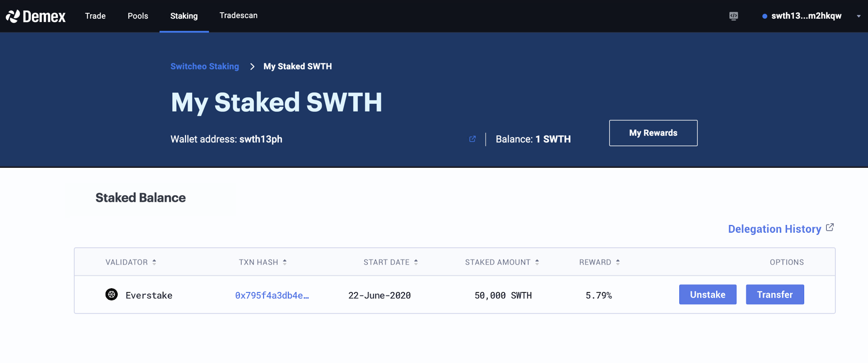Click the Everstake validator logo icon

tap(112, 295)
